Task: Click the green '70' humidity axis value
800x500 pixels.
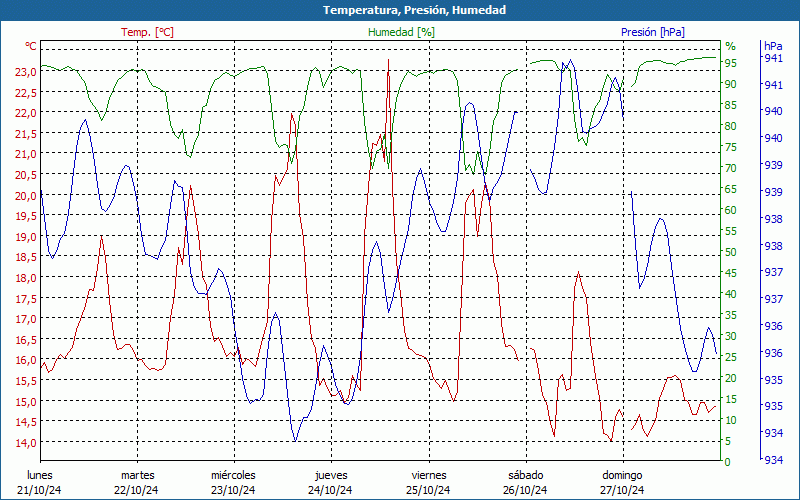Action: (731, 168)
